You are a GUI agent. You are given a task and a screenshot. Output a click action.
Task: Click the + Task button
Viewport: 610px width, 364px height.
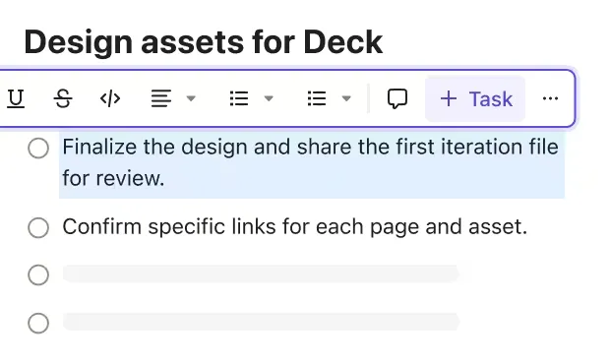(x=475, y=98)
